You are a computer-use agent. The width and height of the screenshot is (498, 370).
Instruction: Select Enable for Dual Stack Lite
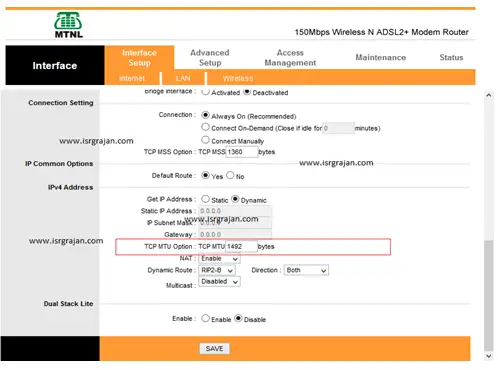205,318
